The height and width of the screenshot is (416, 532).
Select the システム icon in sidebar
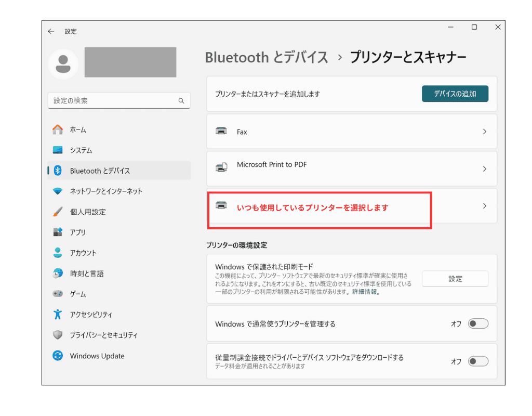[x=58, y=150]
